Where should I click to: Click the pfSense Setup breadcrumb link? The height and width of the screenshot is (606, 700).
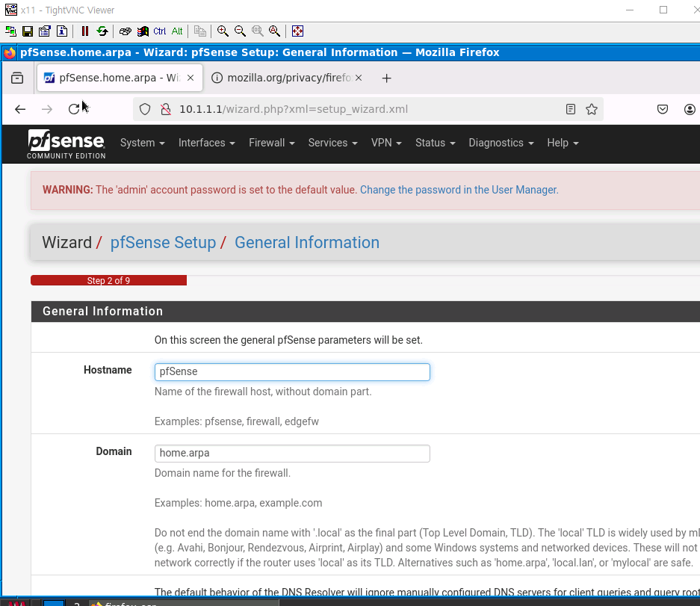[x=163, y=243]
